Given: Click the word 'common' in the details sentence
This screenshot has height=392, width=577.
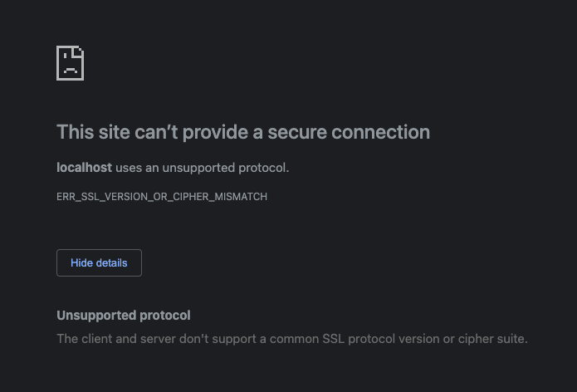Looking at the screenshot, I should click(x=295, y=339).
